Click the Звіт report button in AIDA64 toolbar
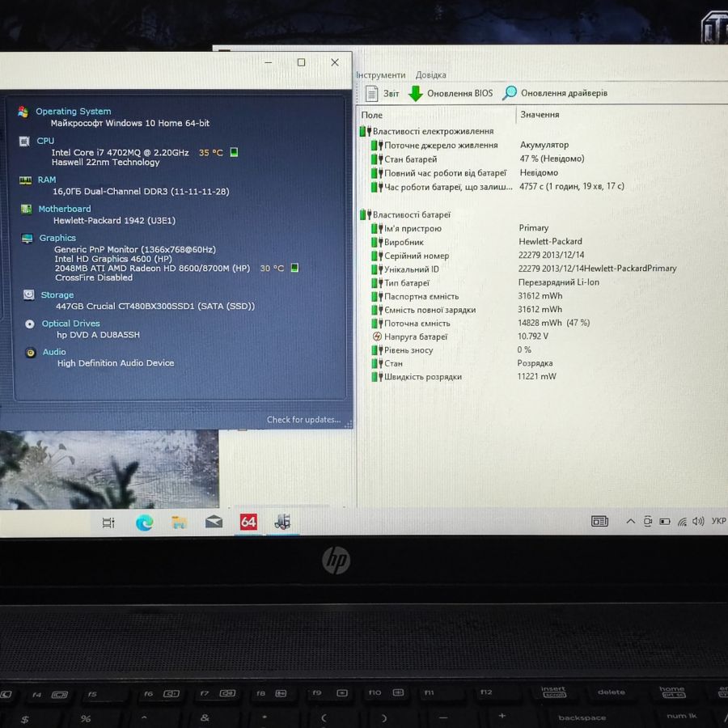Image resolution: width=728 pixels, height=728 pixels. click(x=382, y=93)
